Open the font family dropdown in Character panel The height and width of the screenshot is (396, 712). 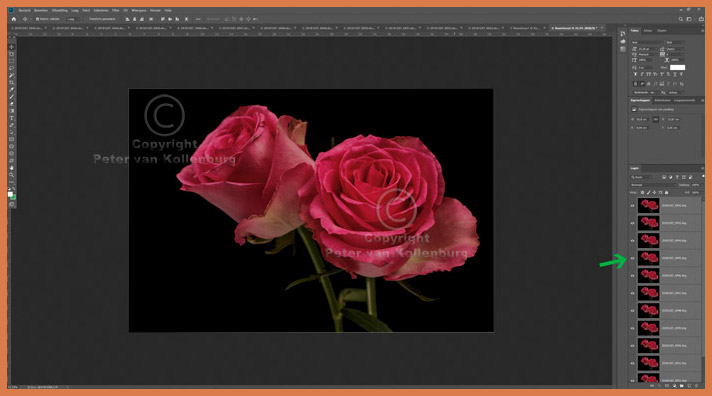pyautogui.click(x=647, y=42)
